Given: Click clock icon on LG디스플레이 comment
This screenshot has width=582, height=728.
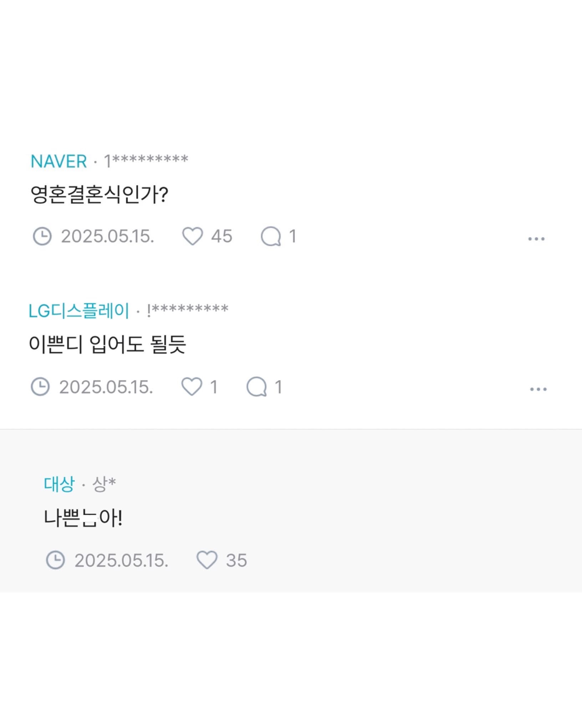Looking at the screenshot, I should [40, 387].
